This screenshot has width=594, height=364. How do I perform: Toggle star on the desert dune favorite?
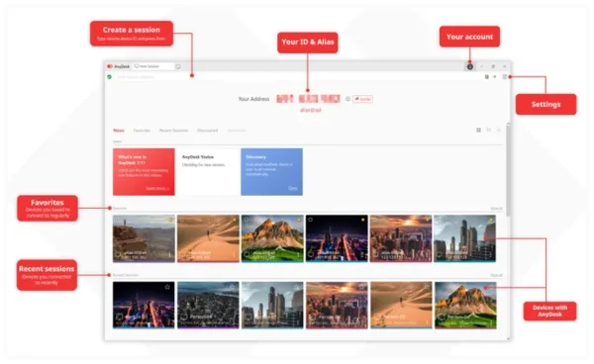(235, 220)
